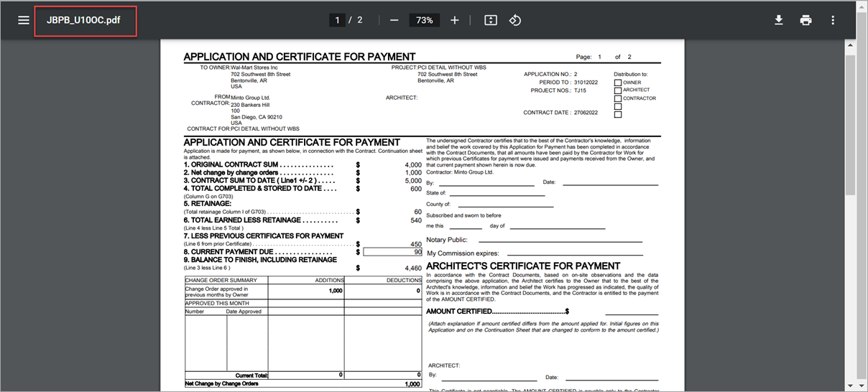Click 'My Commission expires:' label
Viewport: 868px width, 392px height.
(x=463, y=253)
